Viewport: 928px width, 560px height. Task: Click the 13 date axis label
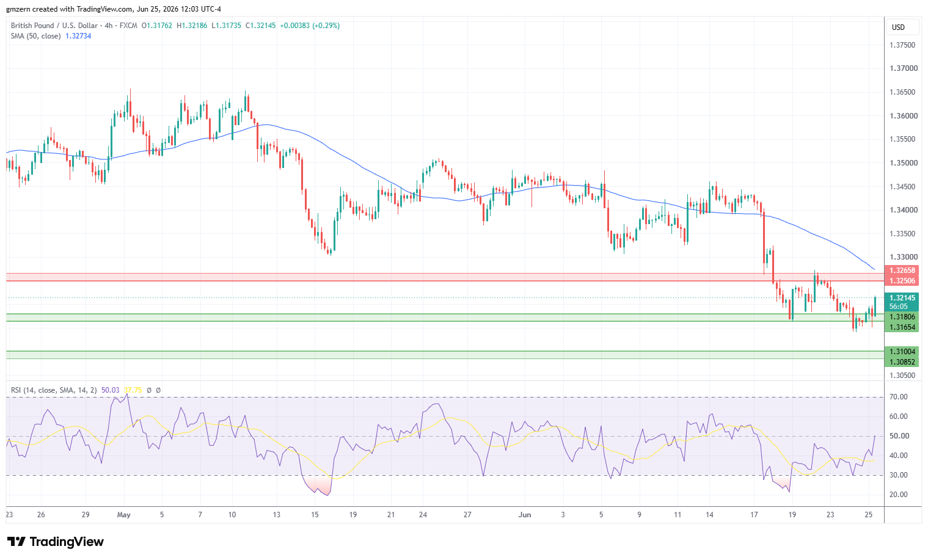pos(277,515)
